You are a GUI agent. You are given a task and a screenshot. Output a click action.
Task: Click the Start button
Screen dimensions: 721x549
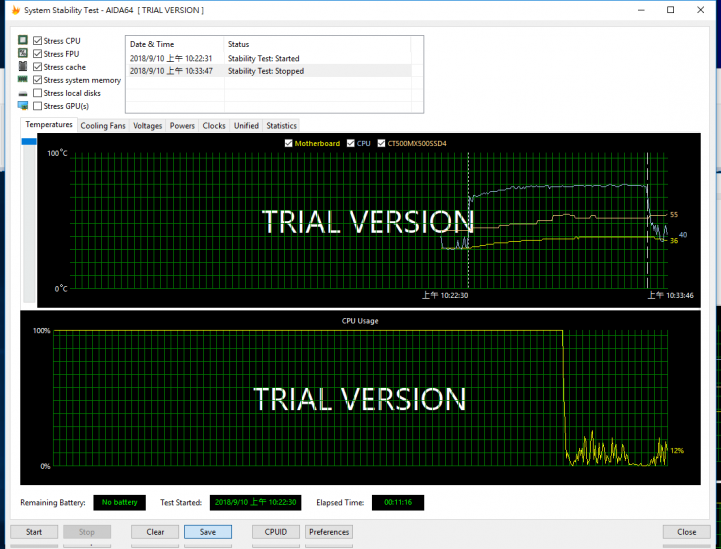[x=34, y=532]
